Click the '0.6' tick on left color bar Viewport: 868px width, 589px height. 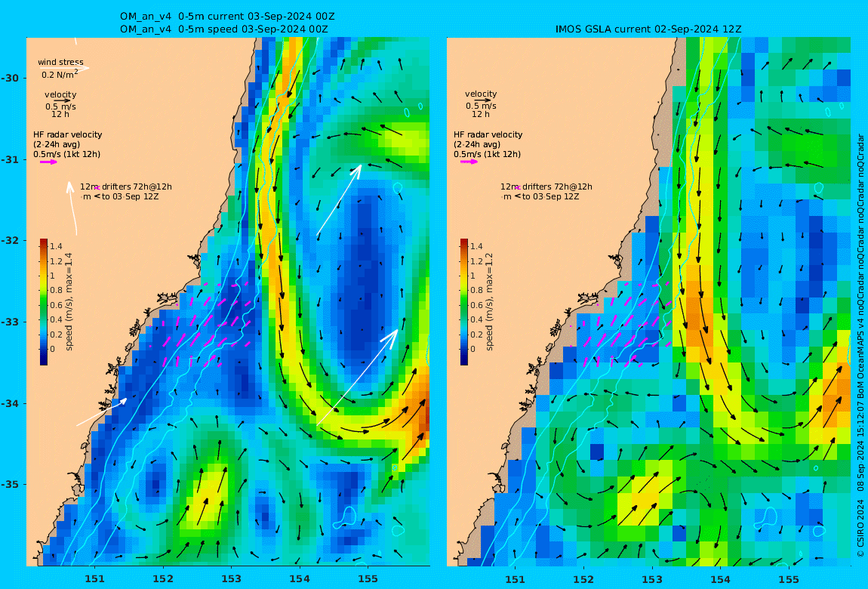[56, 305]
